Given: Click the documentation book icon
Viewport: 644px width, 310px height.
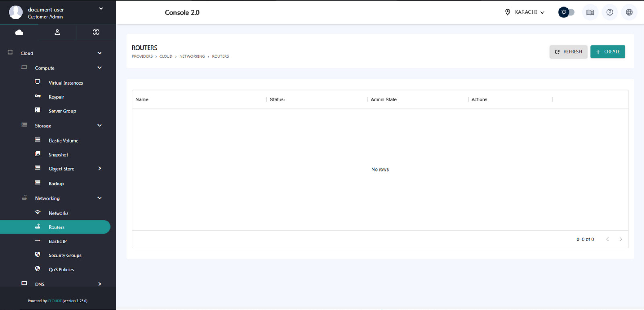Looking at the screenshot, I should coord(590,12).
